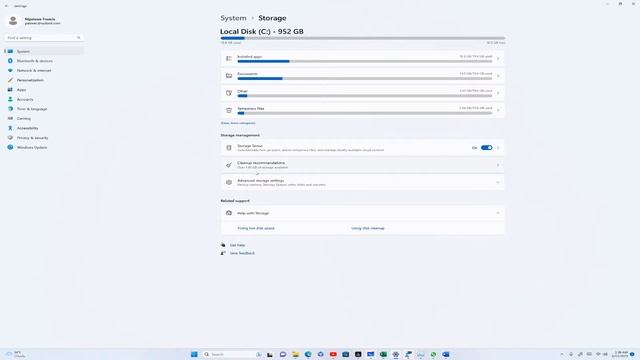Open WhatsApp green icon in taskbar
The image size is (640, 360).
(x=433, y=354)
